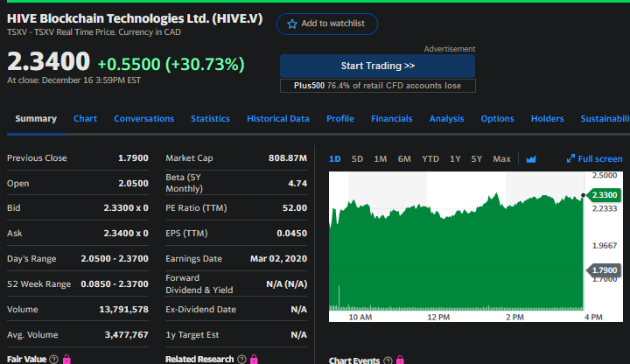Click the Fair Value help question icon
The width and height of the screenshot is (630, 364).
[54, 360]
